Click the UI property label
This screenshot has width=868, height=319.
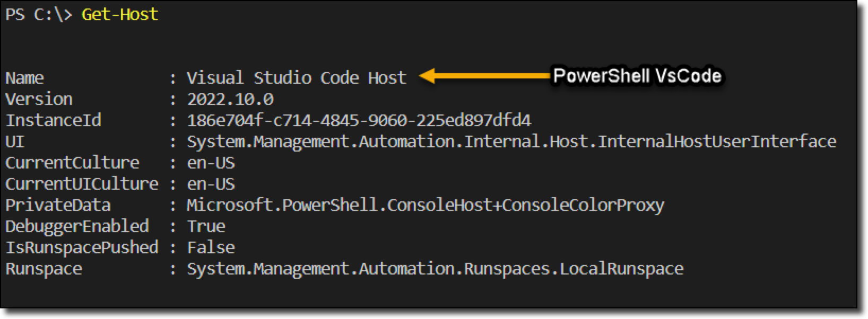[15, 141]
